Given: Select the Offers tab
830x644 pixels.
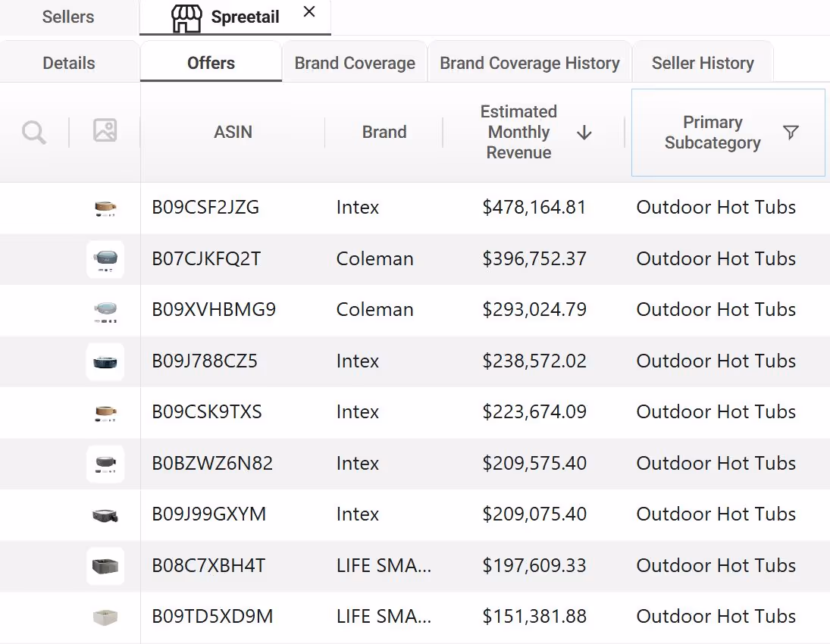Looking at the screenshot, I should (x=211, y=63).
